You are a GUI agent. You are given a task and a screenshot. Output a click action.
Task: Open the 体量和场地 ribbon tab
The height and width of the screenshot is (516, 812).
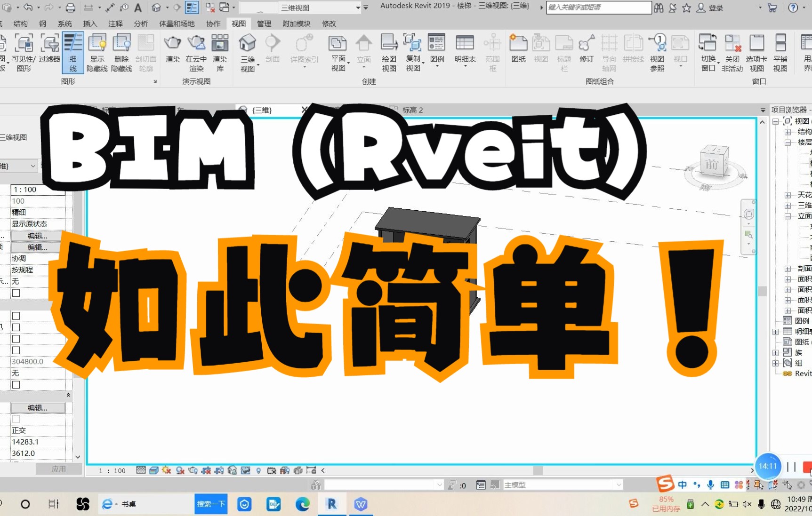tap(177, 24)
